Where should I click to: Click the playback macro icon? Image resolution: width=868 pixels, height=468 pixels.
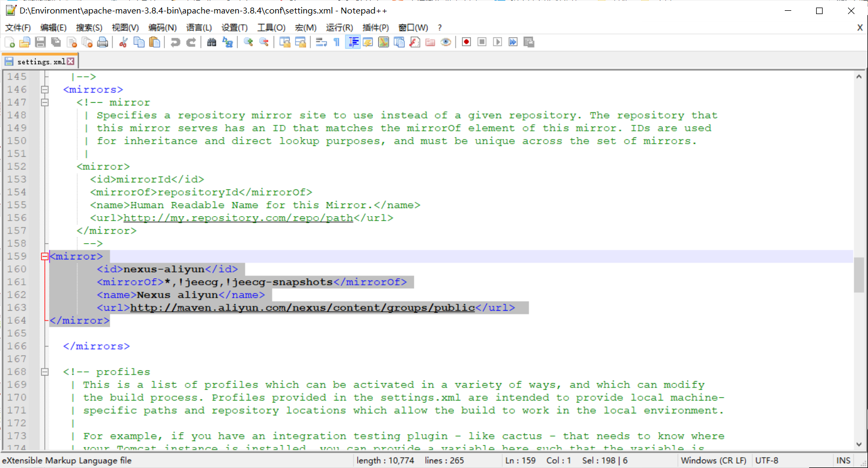click(x=498, y=42)
